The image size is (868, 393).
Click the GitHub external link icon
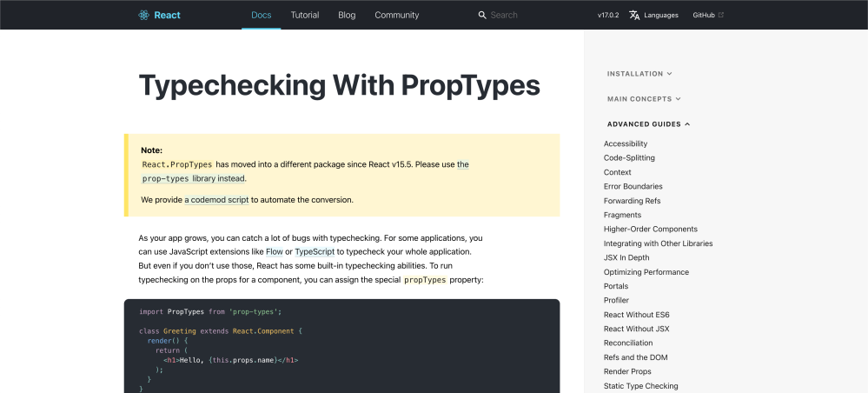tap(721, 15)
